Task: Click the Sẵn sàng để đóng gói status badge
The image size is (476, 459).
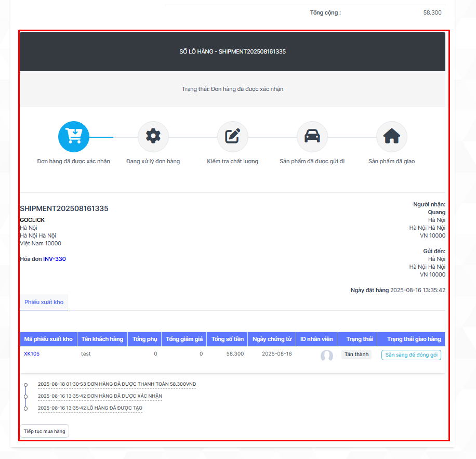Action: (411, 355)
